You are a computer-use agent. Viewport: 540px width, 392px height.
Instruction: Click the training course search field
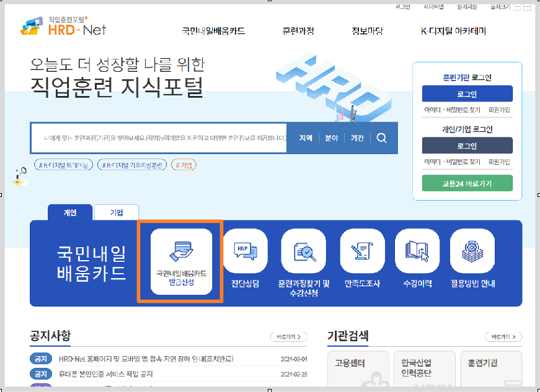(159, 138)
